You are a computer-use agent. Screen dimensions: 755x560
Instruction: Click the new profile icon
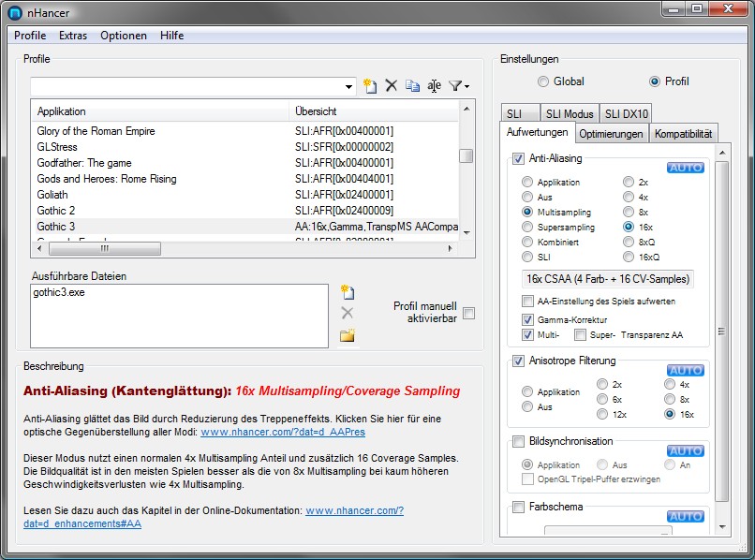click(370, 86)
